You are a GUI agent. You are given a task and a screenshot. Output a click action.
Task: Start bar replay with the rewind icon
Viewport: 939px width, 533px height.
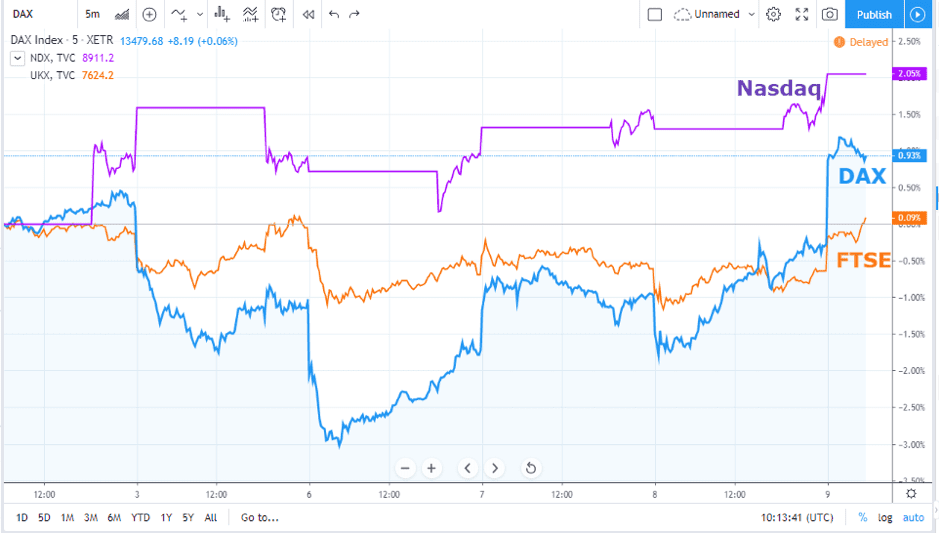click(x=308, y=14)
